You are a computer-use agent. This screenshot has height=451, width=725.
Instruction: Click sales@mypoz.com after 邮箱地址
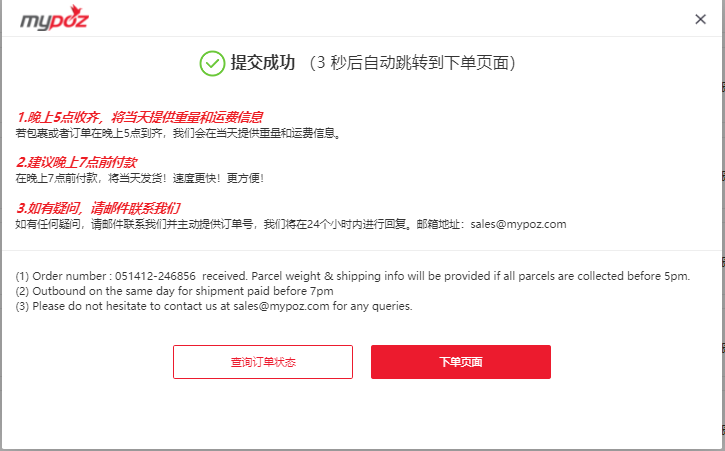(x=518, y=224)
